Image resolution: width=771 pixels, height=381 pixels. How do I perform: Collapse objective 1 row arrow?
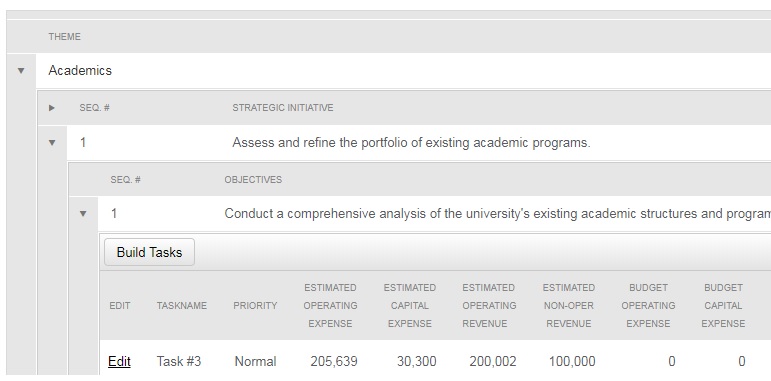pyautogui.click(x=83, y=214)
